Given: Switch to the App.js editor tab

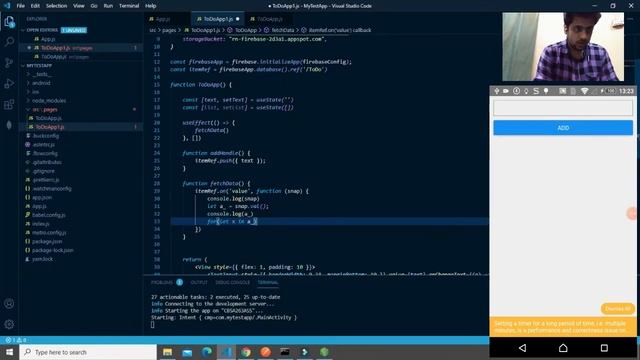Looking at the screenshot, I should tap(164, 19).
